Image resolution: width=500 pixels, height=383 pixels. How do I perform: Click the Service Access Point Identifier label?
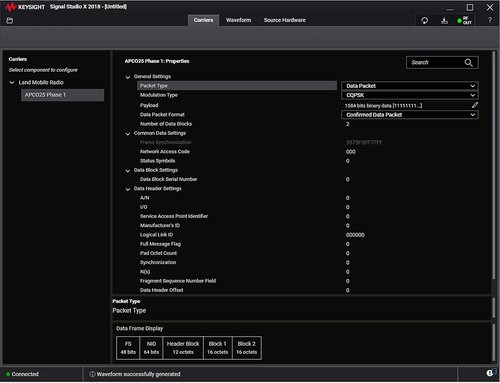point(174,216)
